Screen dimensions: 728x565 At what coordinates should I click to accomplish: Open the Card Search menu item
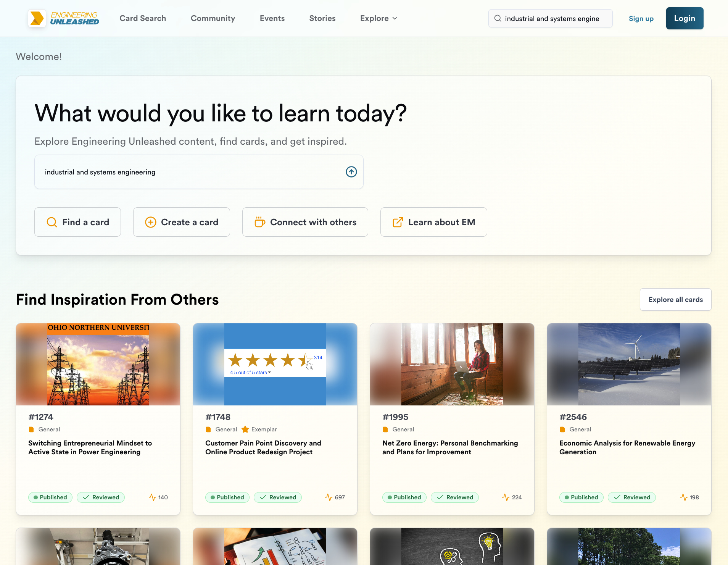coord(143,18)
